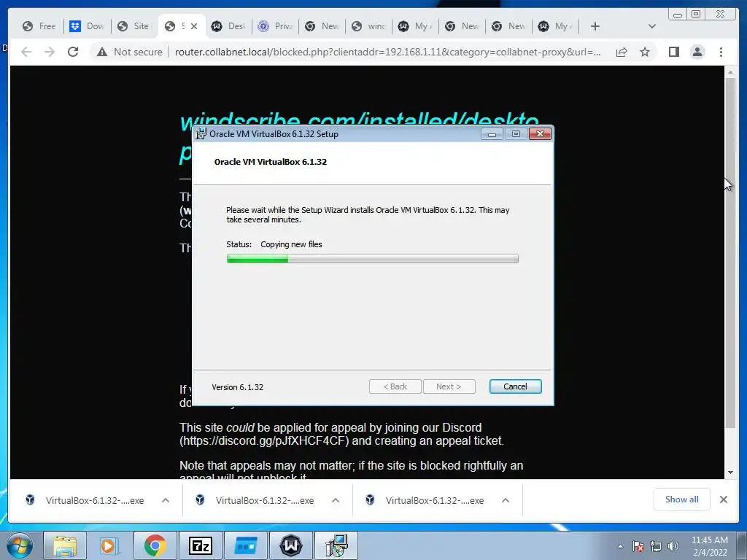Switch to the Free tab
The width and height of the screenshot is (747, 560).
[x=39, y=26]
